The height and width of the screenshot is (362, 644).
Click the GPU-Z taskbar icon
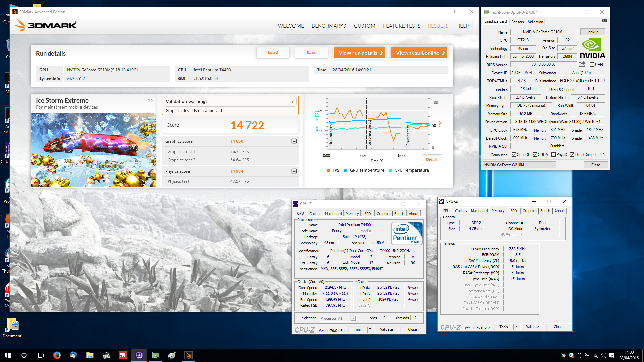click(156, 355)
